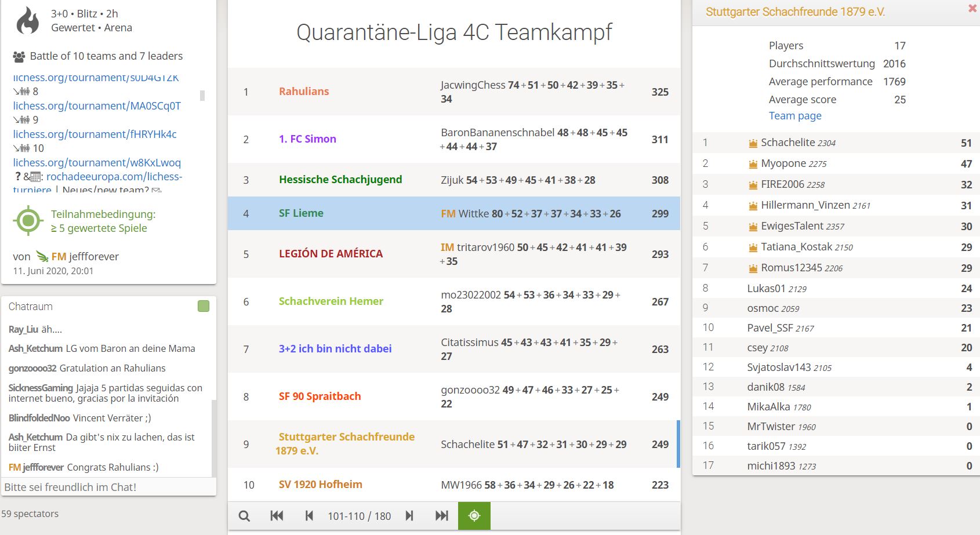Click the search magnifier in pagination bar
This screenshot has height=535, width=980.
[x=244, y=516]
